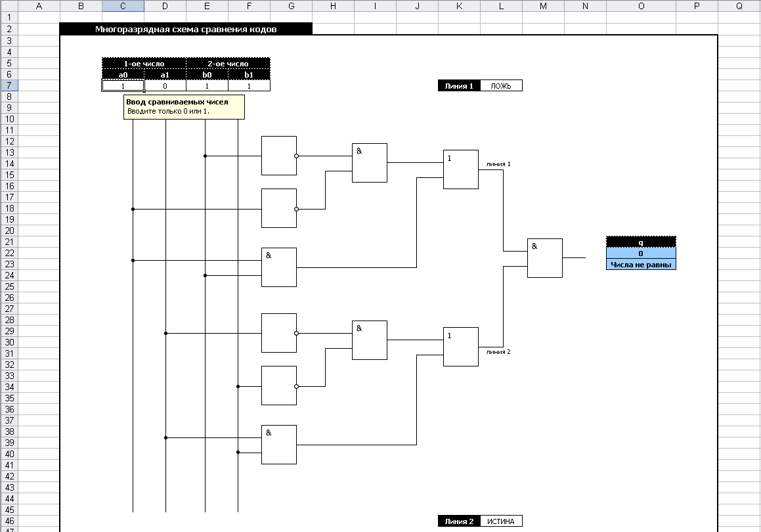Select the b0 input cell in column E
Image resolution: width=761 pixels, height=532 pixels.
point(207,86)
